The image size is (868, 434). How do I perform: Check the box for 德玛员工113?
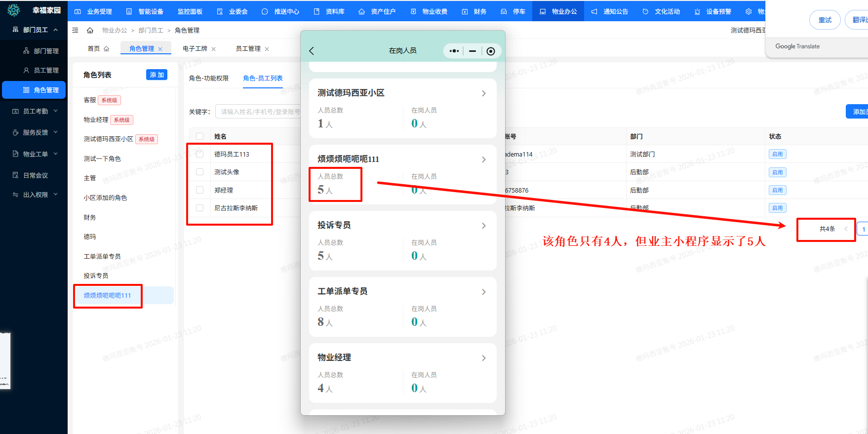(x=200, y=154)
